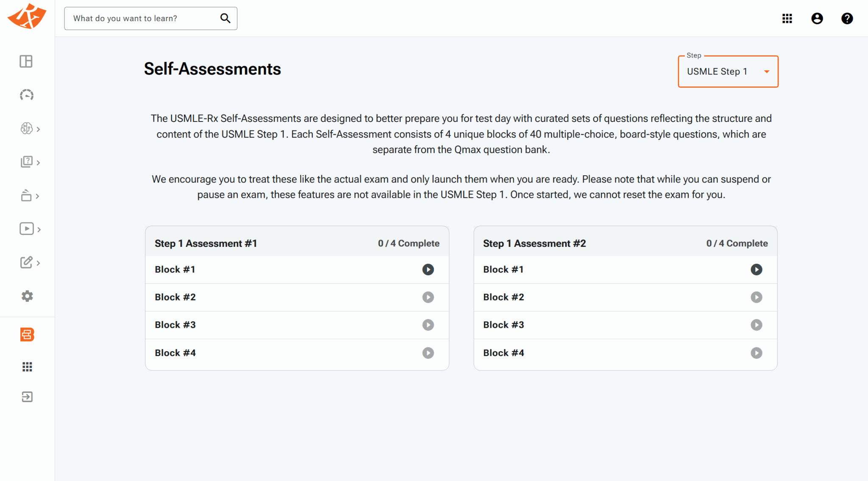The height and width of the screenshot is (481, 868).
Task: Expand the brain icon sidebar menu
Action: (x=30, y=129)
